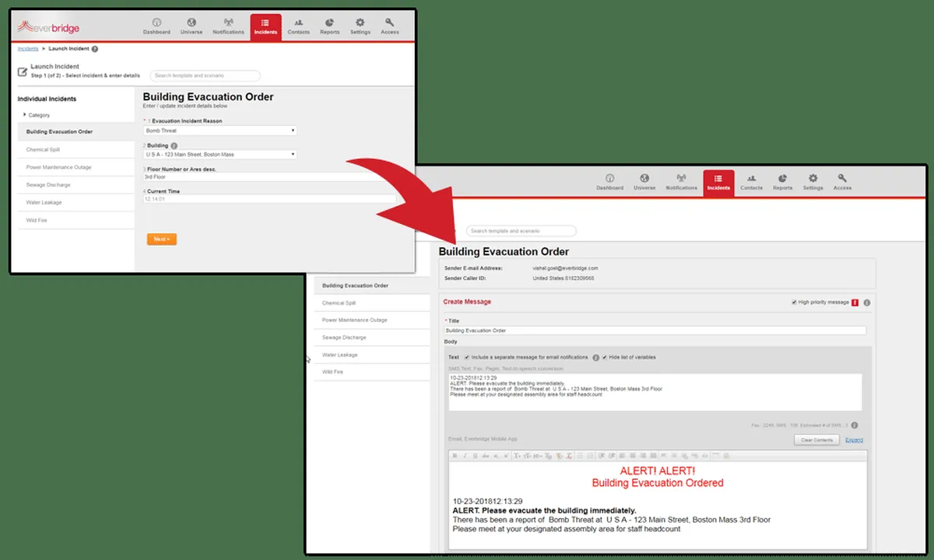Select red Incidents tab in the left window
Viewport: 934px width, 560px height.
pyautogui.click(x=265, y=26)
